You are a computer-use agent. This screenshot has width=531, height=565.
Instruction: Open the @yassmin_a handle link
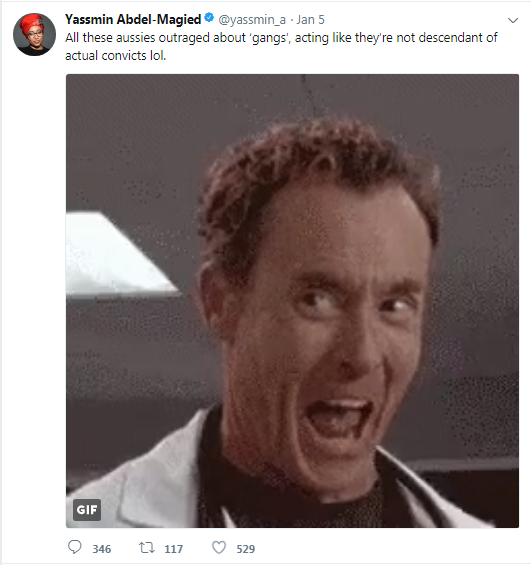tap(252, 19)
